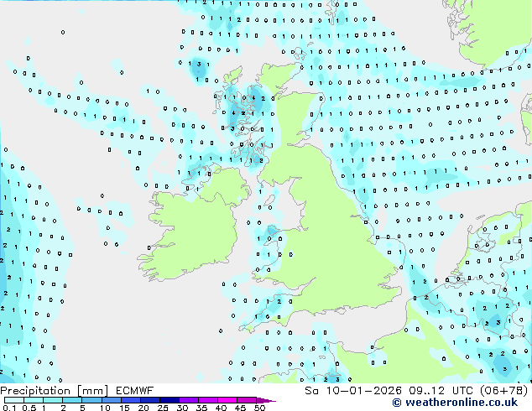Click the legend arrow above 50 mm
The height and width of the screenshot is (411, 532).
[266, 400]
